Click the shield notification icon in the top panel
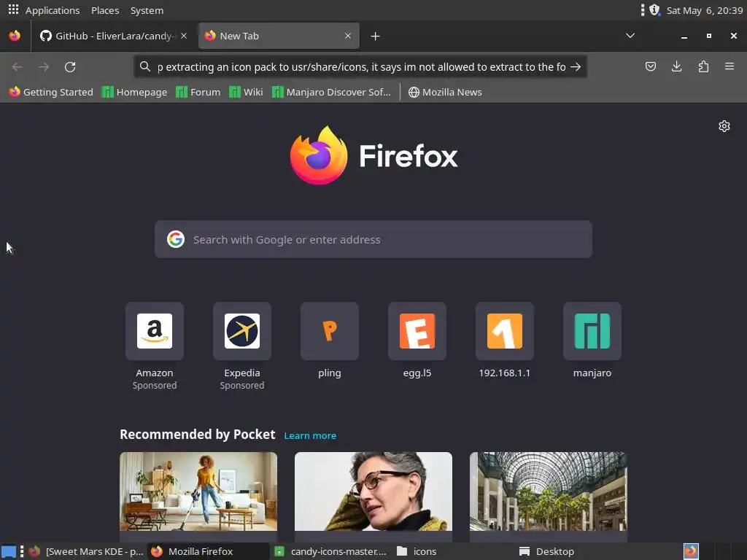The height and width of the screenshot is (560, 747). click(x=654, y=10)
